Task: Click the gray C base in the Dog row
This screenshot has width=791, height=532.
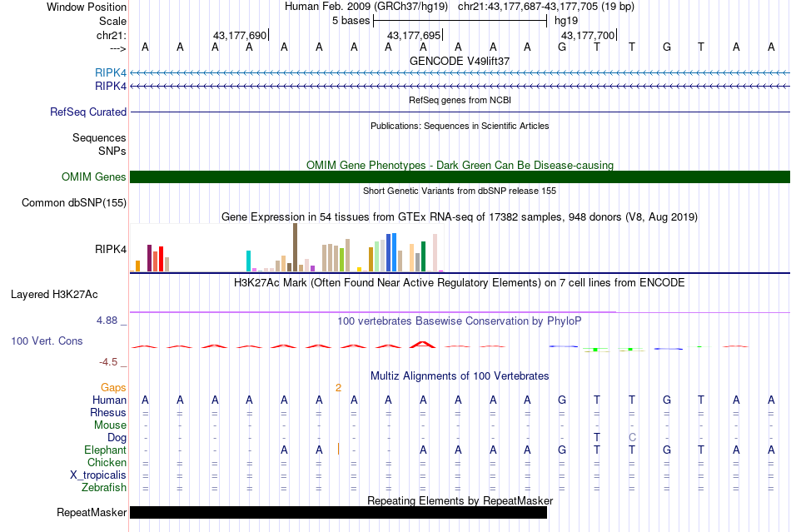Action: [x=632, y=437]
